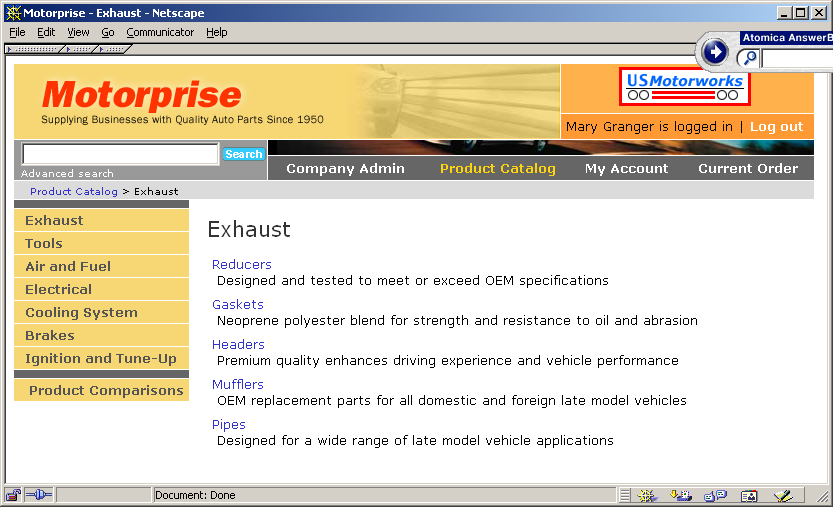
Task: View the Current Order tab
Action: point(748,168)
